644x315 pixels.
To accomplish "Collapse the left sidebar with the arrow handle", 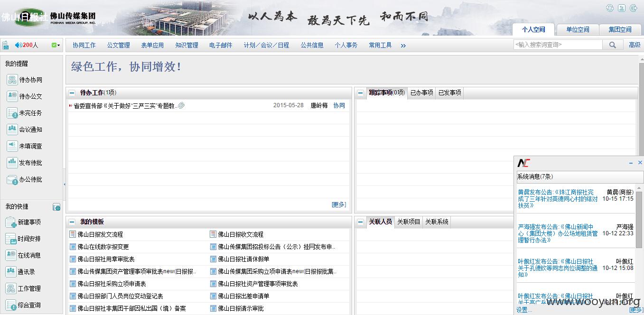I will tap(65, 184).
